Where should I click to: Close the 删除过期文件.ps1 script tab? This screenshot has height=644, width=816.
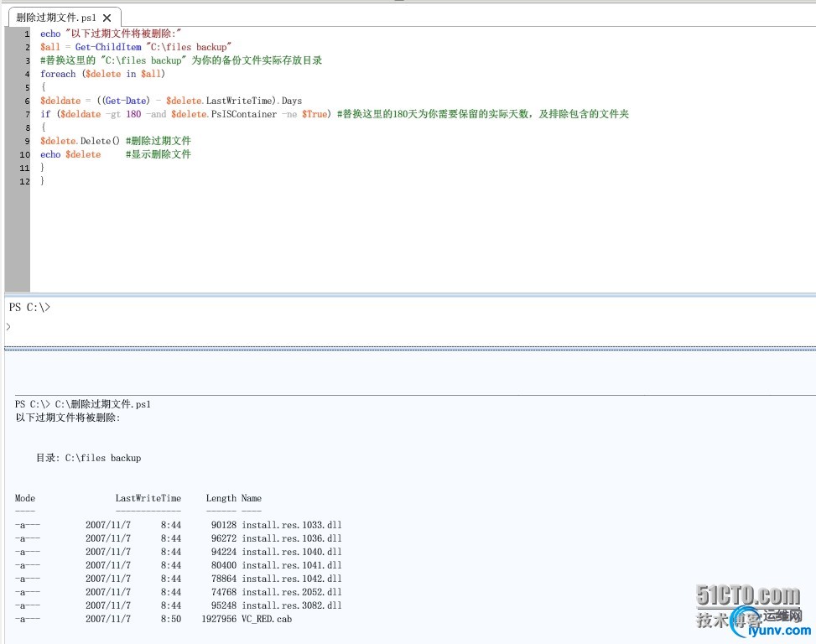(x=107, y=18)
